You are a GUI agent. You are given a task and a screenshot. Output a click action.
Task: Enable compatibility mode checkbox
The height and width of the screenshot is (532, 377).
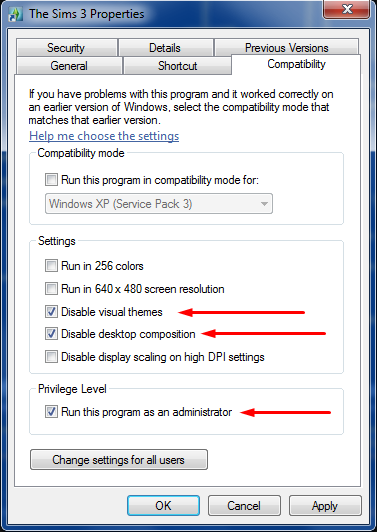(x=51, y=179)
